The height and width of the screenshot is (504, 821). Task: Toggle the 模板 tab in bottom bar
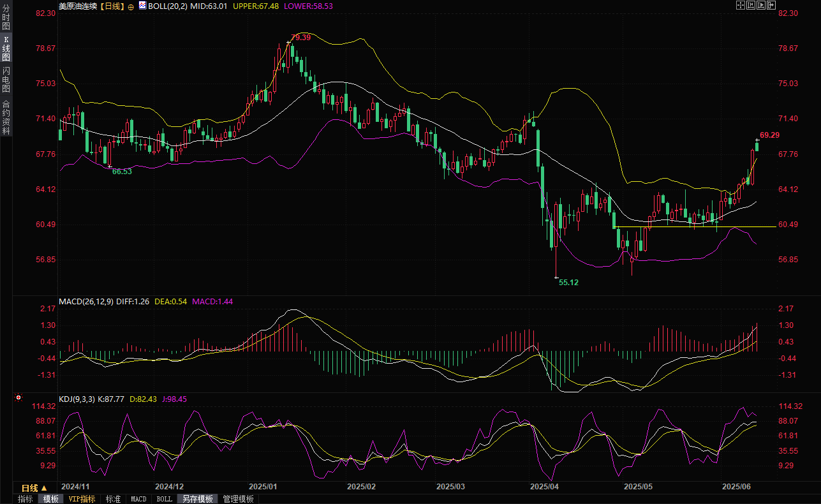click(50, 499)
